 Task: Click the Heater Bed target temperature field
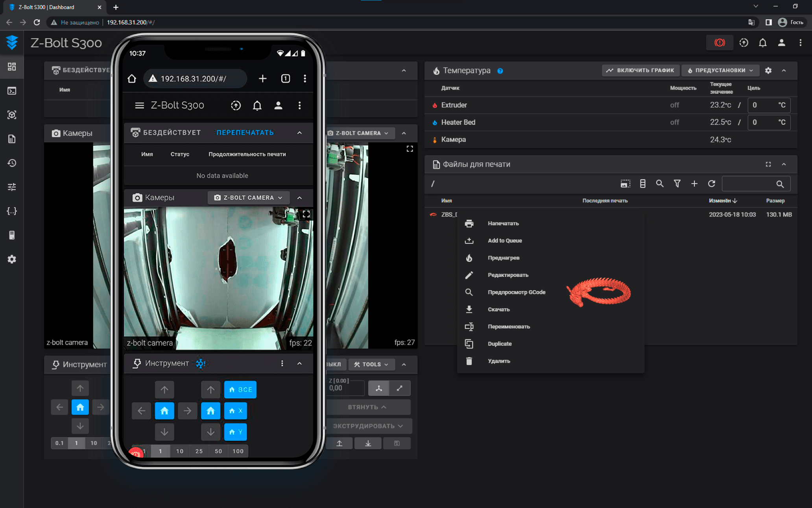tap(769, 122)
